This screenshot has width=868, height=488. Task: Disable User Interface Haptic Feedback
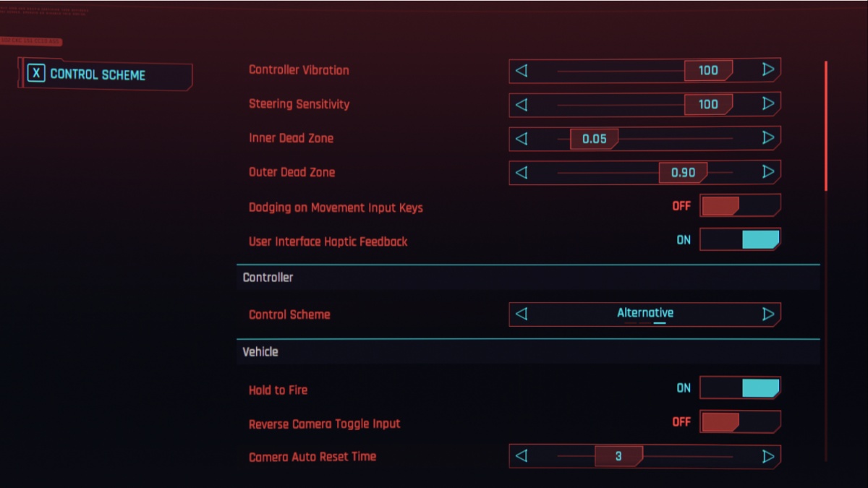(739, 239)
